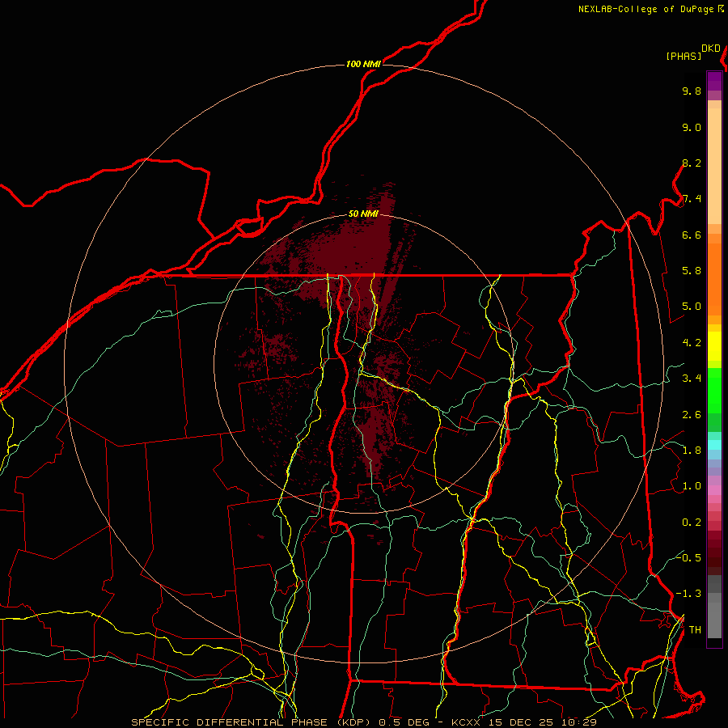Click the -1.3 color scale value
The height and width of the screenshot is (728, 728).
tap(688, 594)
